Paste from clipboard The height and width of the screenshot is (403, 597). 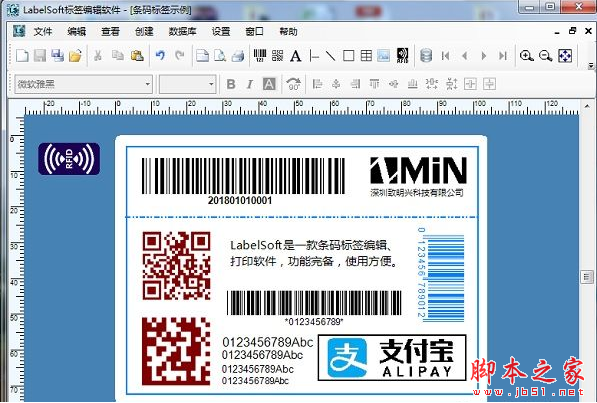point(137,56)
